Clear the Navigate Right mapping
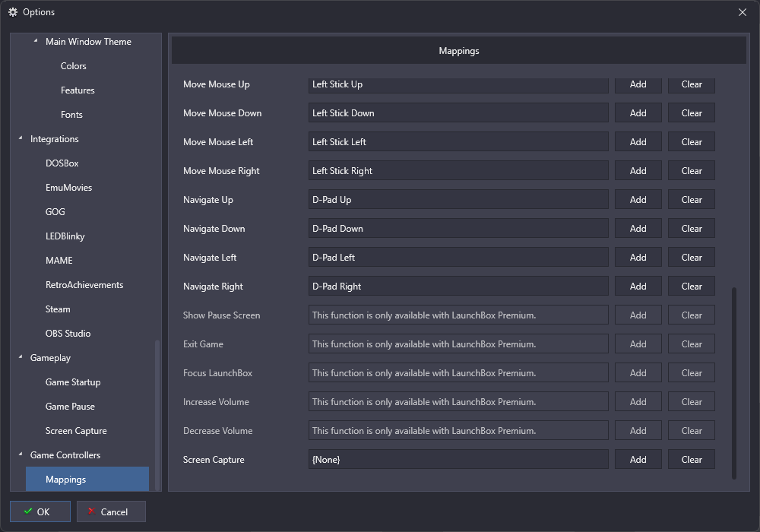The image size is (760, 532). click(691, 287)
